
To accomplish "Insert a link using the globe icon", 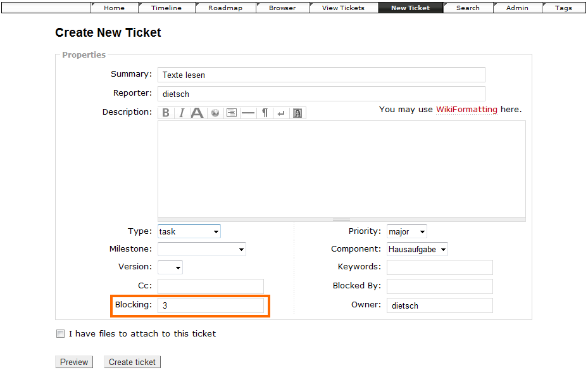I will click(215, 113).
